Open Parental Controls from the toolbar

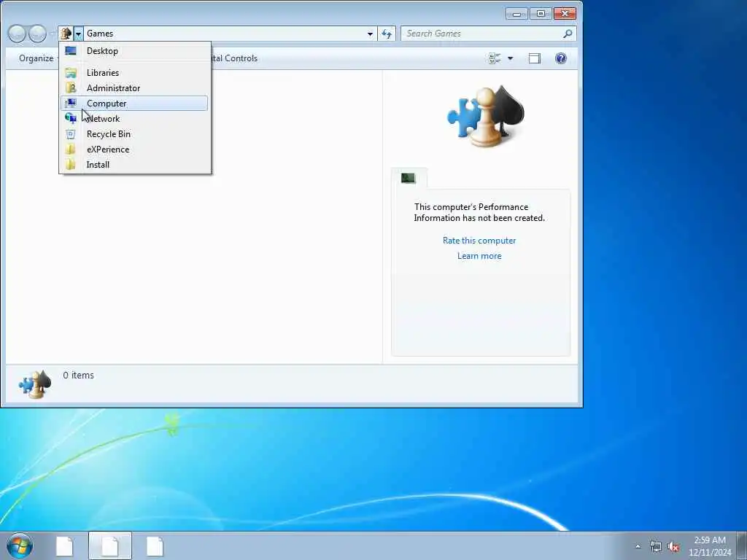click(x=234, y=58)
